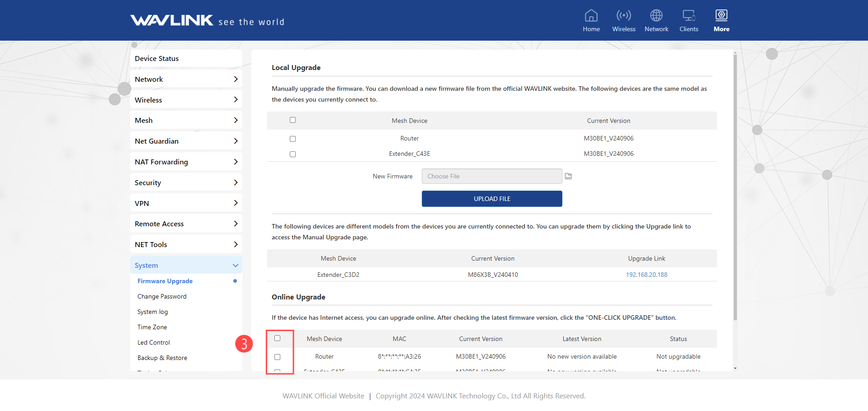Open the More settings icon
Viewport: 868px width, 411px height.
(721, 16)
